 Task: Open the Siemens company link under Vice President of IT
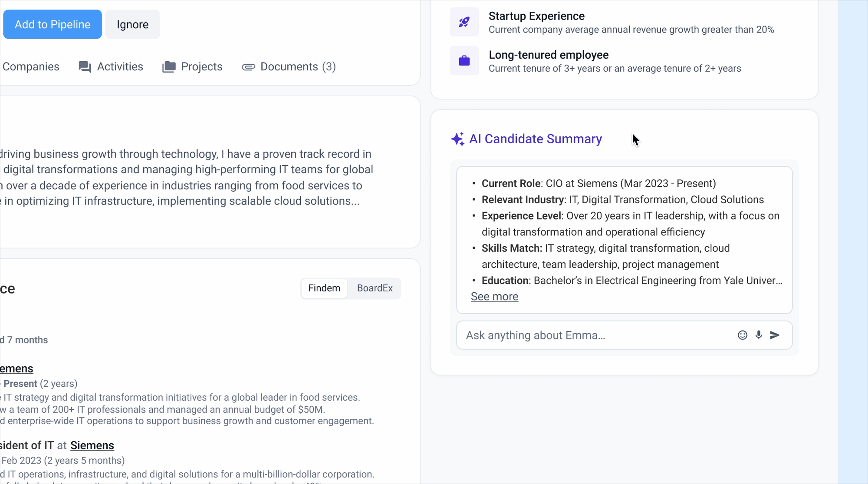[x=92, y=445]
